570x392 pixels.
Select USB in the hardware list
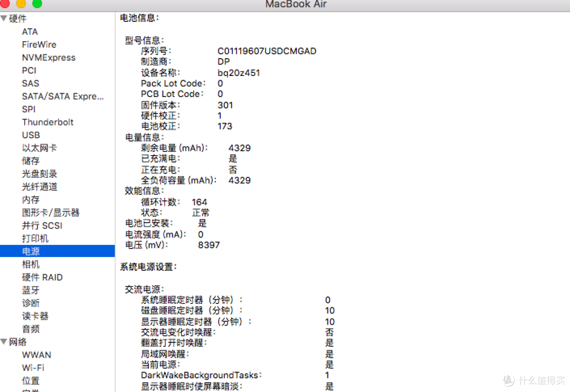(x=31, y=135)
